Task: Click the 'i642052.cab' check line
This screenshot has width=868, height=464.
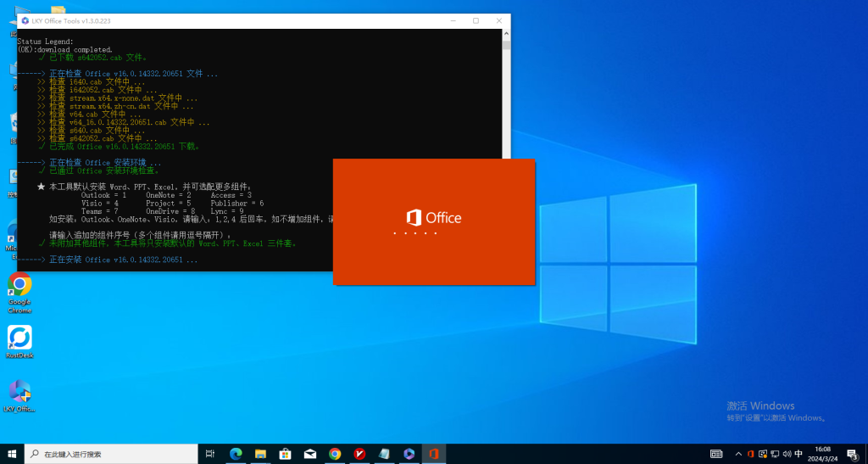Action: tap(97, 90)
